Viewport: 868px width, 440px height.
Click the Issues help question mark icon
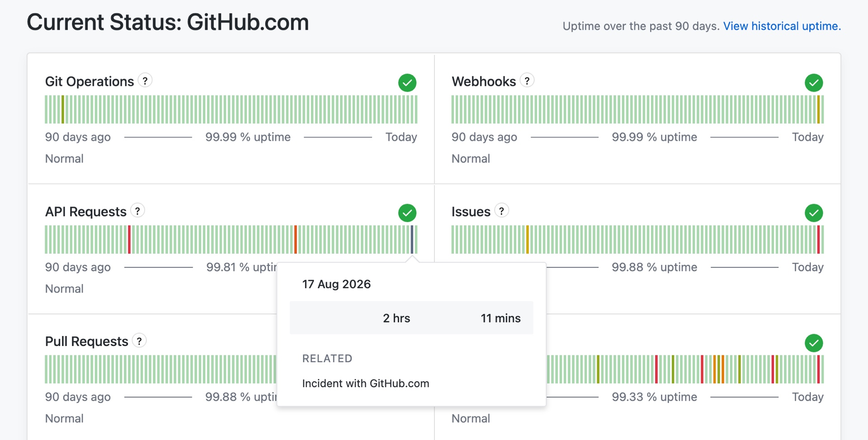click(x=501, y=211)
